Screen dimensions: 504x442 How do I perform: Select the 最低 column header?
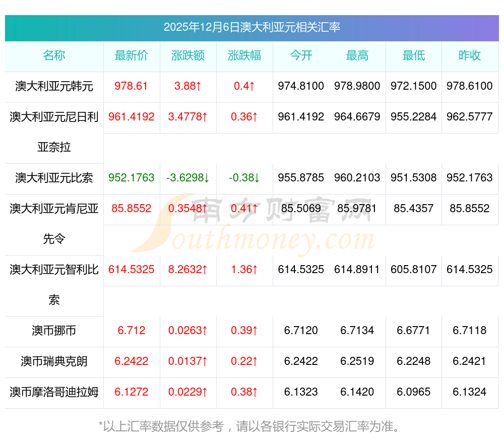[414, 55]
